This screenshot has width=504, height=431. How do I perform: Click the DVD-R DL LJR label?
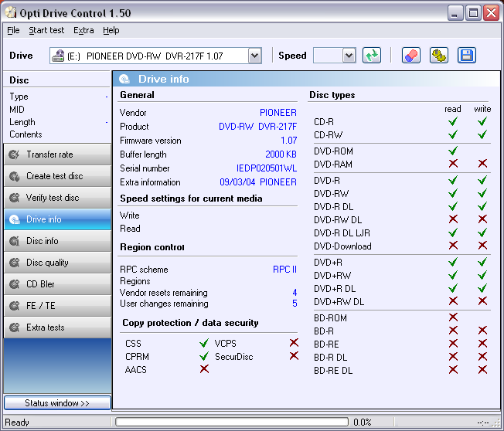(x=342, y=232)
